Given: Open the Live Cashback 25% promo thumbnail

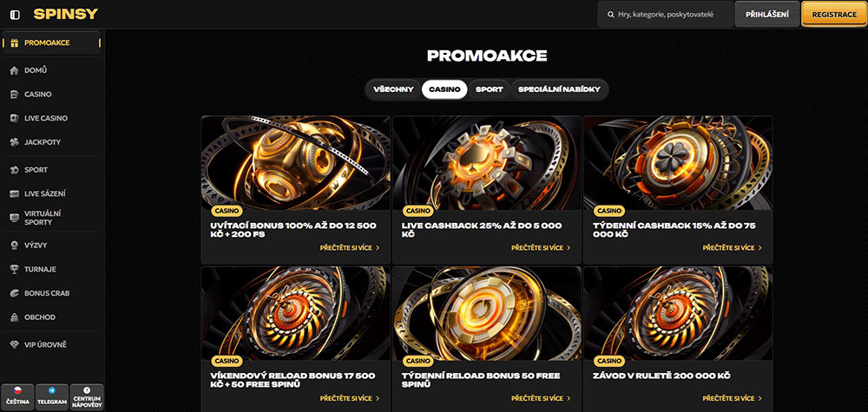Looking at the screenshot, I should pyautogui.click(x=487, y=163).
